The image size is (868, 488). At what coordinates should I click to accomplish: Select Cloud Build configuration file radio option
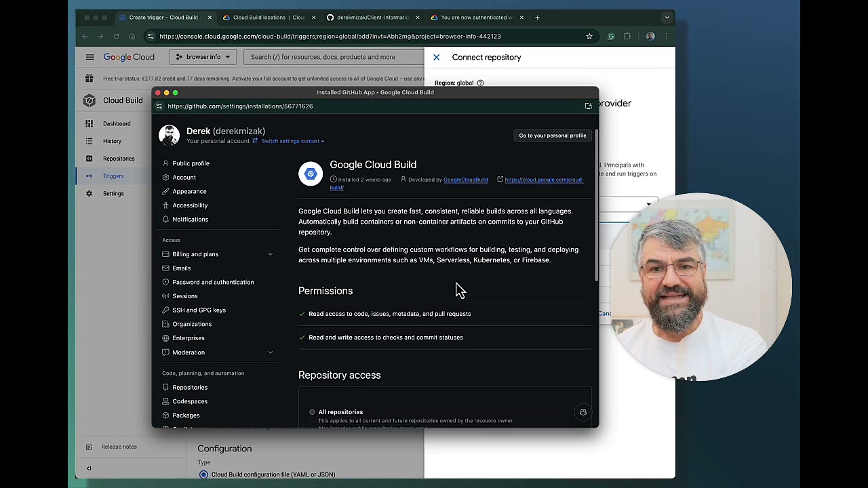pyautogui.click(x=203, y=474)
